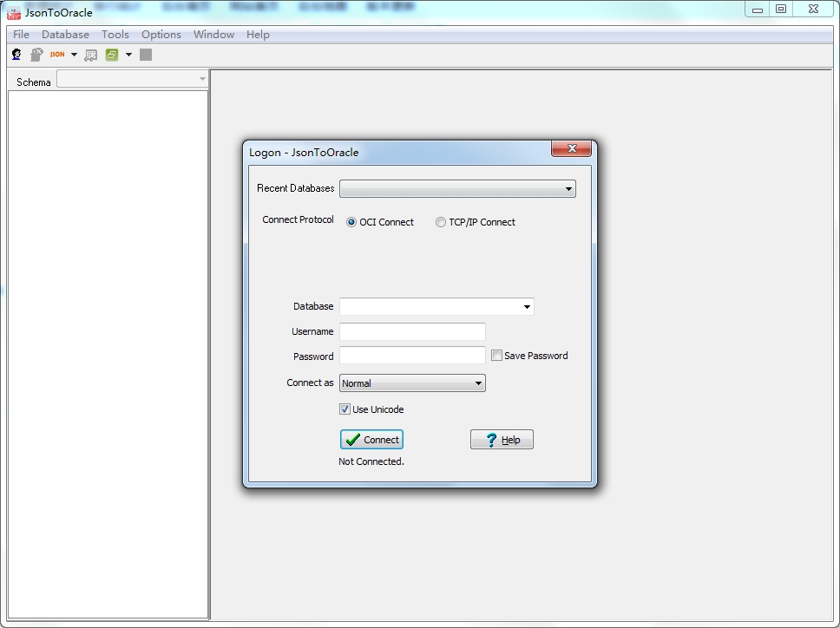The image size is (840, 628).
Task: Click the gray stop square icon
Action: click(146, 55)
